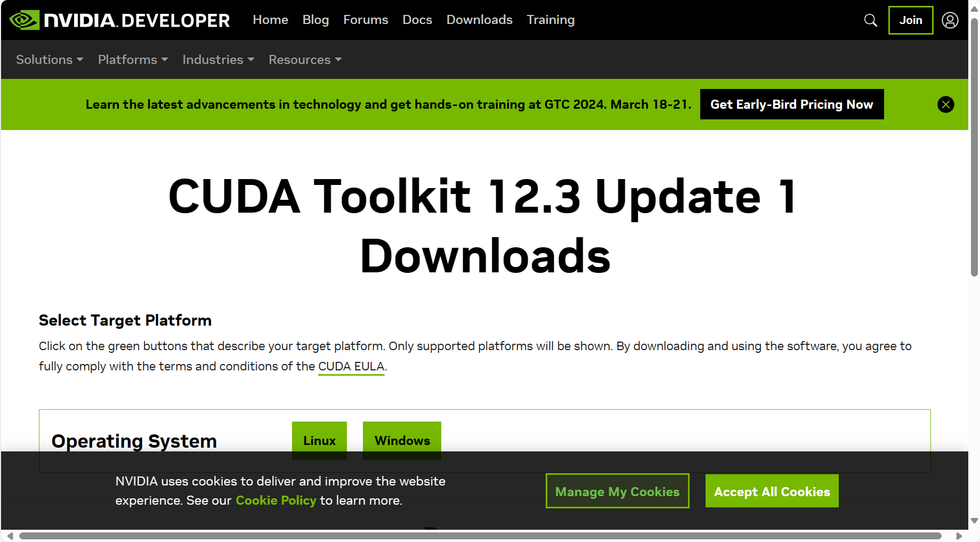This screenshot has width=980, height=542.
Task: Click the Join button
Action: pyautogui.click(x=911, y=20)
